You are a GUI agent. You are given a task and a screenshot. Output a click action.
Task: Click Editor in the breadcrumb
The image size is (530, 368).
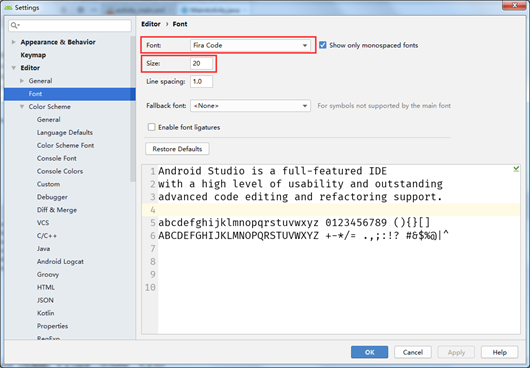coord(151,24)
